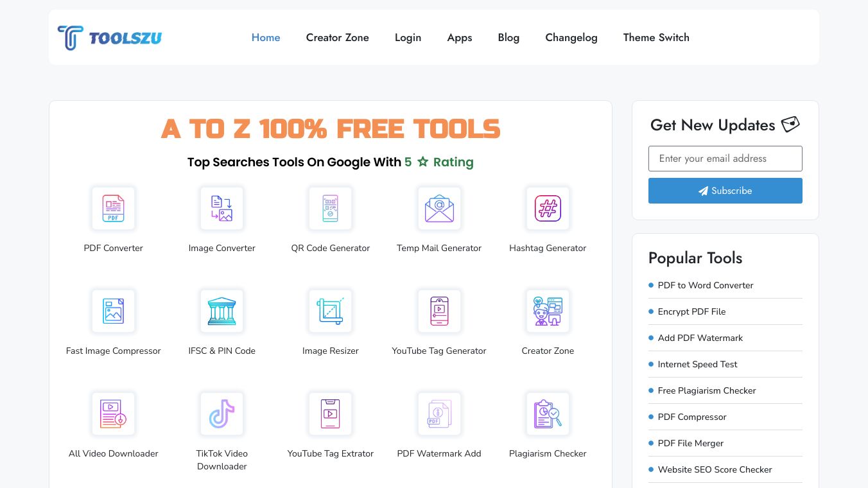Launch the Temp Mail Generator icon
Image resolution: width=868 pixels, height=488 pixels.
pos(439,209)
